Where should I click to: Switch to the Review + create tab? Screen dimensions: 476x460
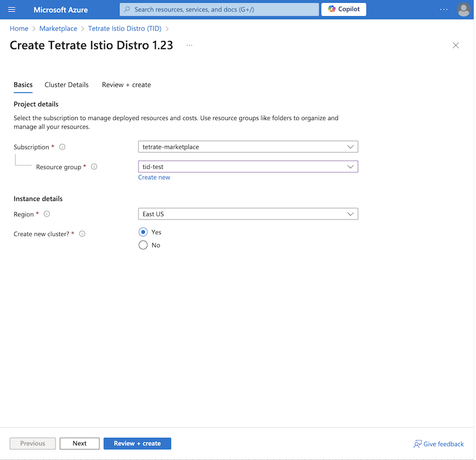pyautogui.click(x=126, y=85)
